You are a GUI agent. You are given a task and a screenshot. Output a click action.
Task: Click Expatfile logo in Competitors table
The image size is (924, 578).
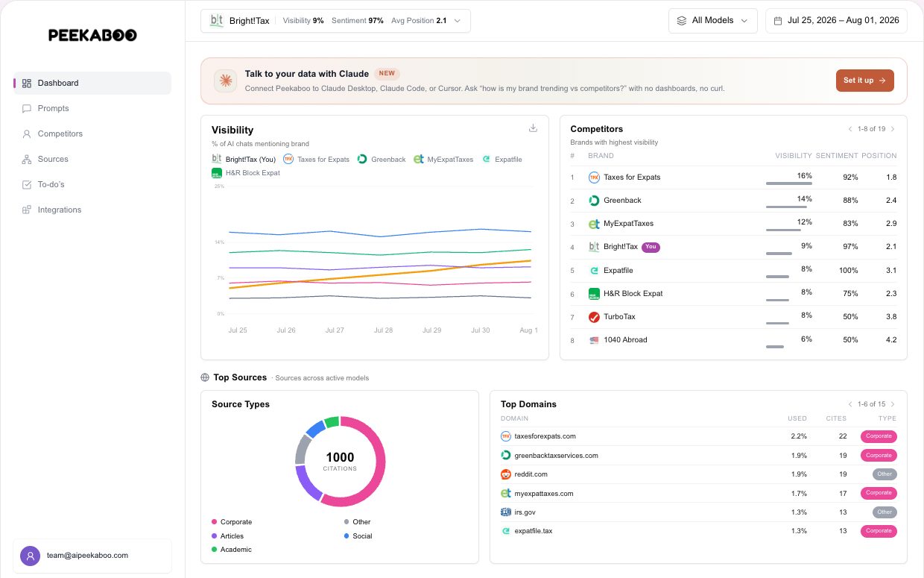(594, 271)
